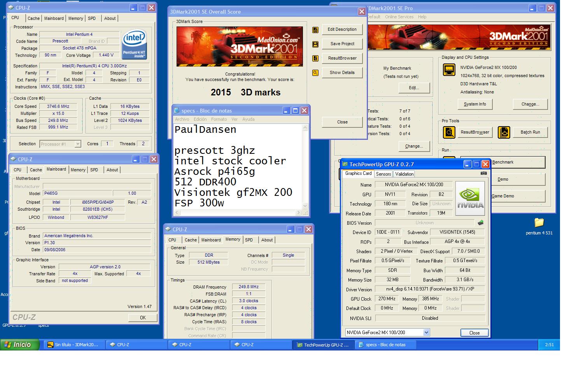Click the Windows Inicio start button
588x368 pixels.
(x=20, y=345)
